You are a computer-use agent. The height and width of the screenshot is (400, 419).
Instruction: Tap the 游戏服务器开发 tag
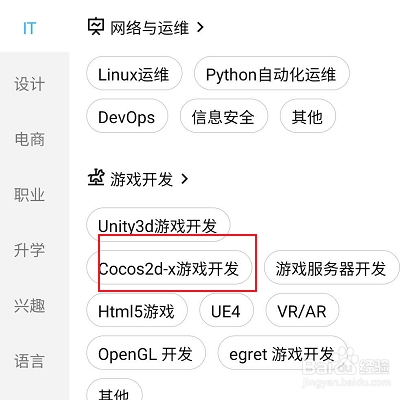(x=331, y=268)
